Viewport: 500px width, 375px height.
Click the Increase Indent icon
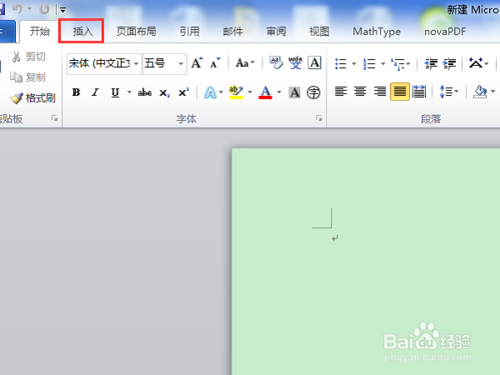tap(450, 63)
